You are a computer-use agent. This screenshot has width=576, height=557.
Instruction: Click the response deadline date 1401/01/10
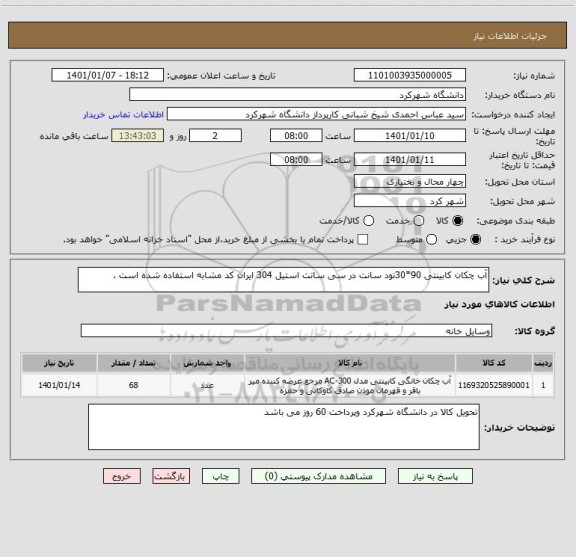click(410, 136)
